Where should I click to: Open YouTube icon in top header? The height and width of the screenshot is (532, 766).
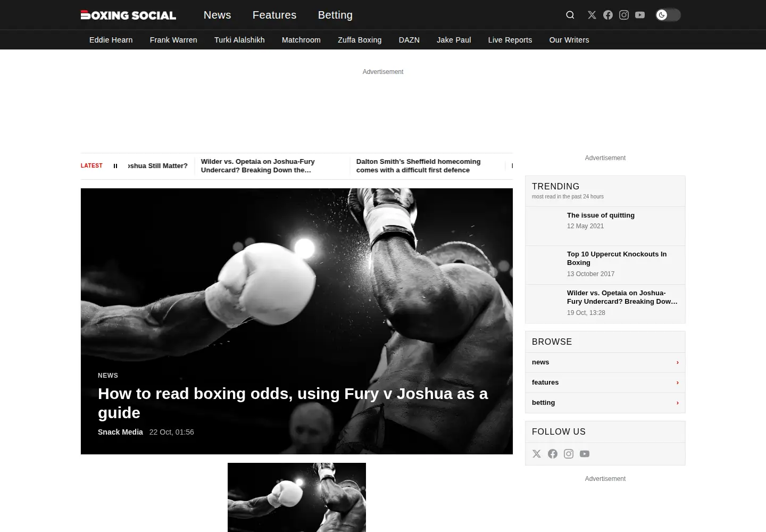(x=640, y=15)
